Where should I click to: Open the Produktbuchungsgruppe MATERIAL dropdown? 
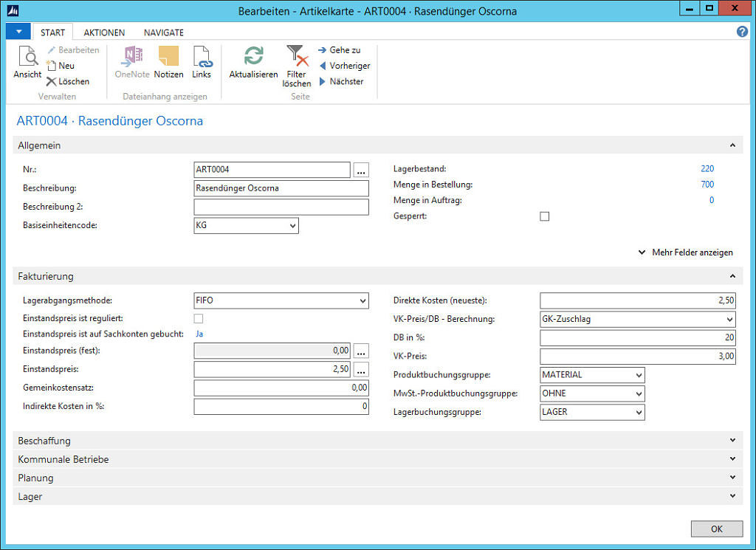coord(639,375)
